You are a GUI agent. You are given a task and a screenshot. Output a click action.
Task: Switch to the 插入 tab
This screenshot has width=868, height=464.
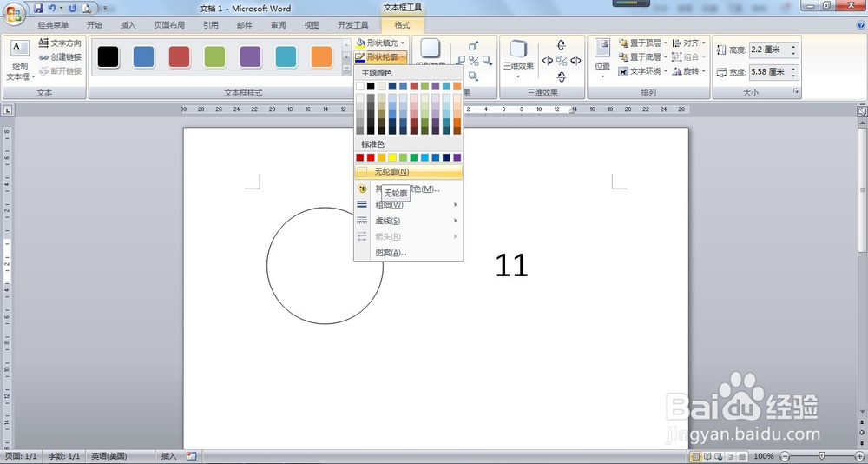(128, 25)
